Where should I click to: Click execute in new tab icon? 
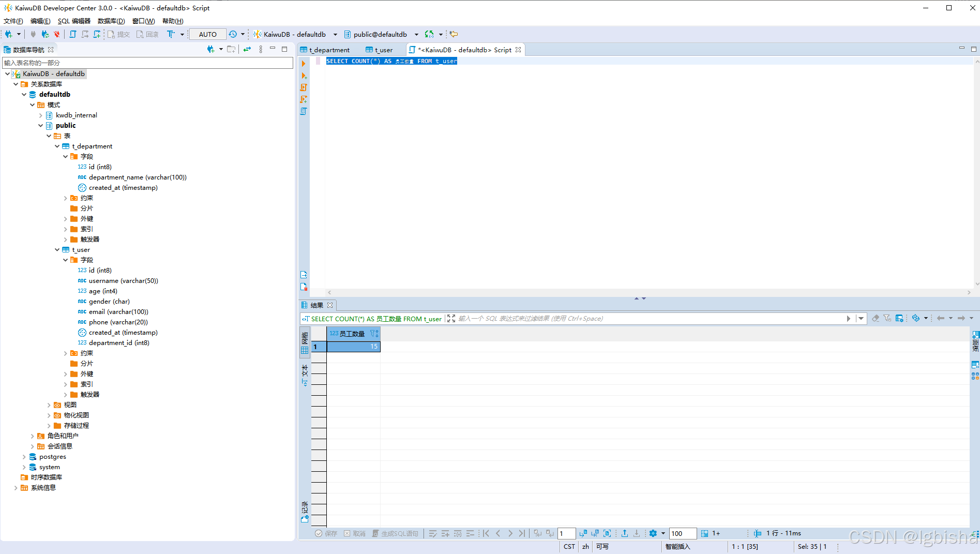304,76
